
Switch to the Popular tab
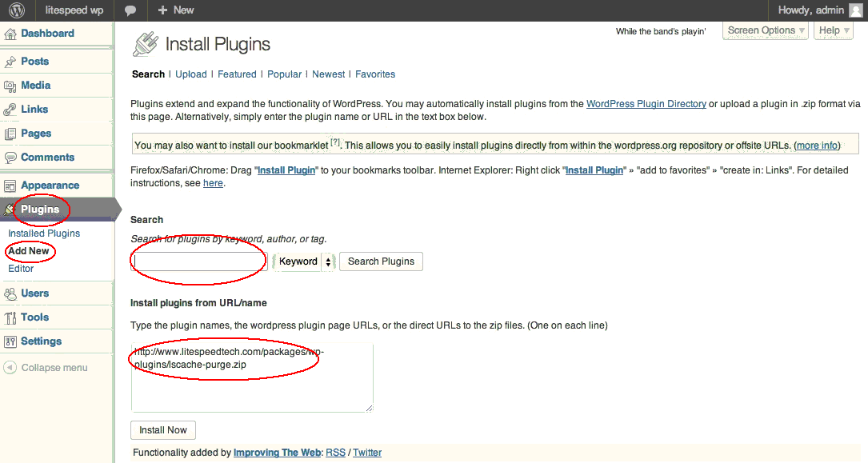[285, 74]
